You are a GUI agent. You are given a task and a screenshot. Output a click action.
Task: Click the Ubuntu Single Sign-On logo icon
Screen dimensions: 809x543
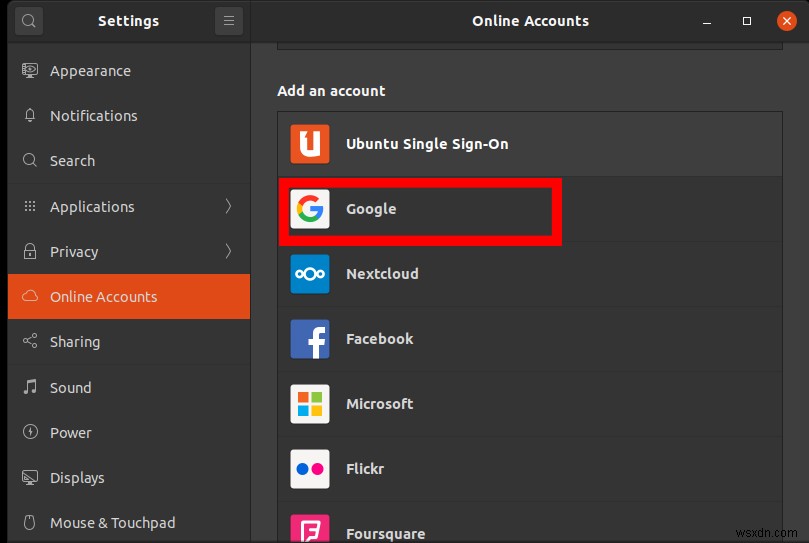click(x=310, y=144)
